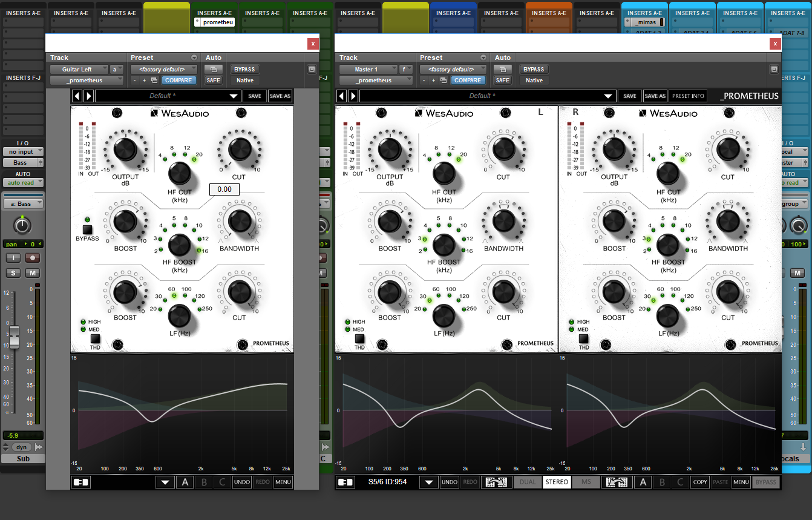This screenshot has width=812, height=520.
Task: Click the _mimas insert slot on mixer
Action: [x=644, y=22]
